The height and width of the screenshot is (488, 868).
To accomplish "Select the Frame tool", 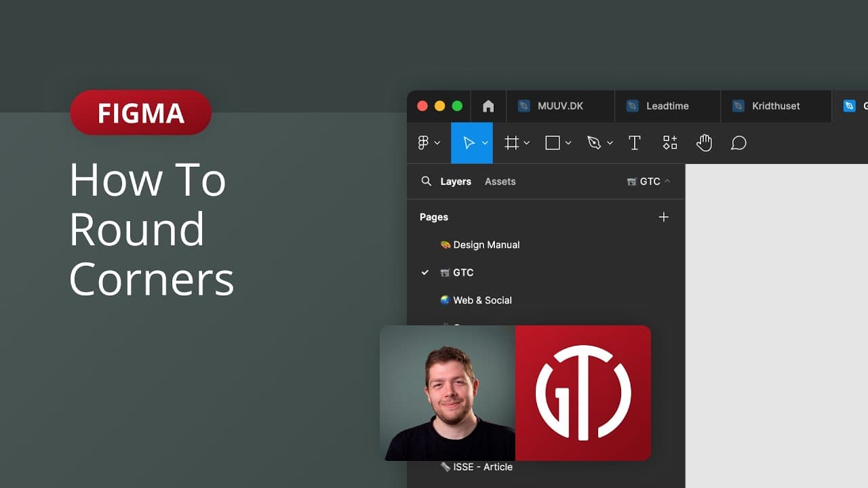I will click(511, 143).
